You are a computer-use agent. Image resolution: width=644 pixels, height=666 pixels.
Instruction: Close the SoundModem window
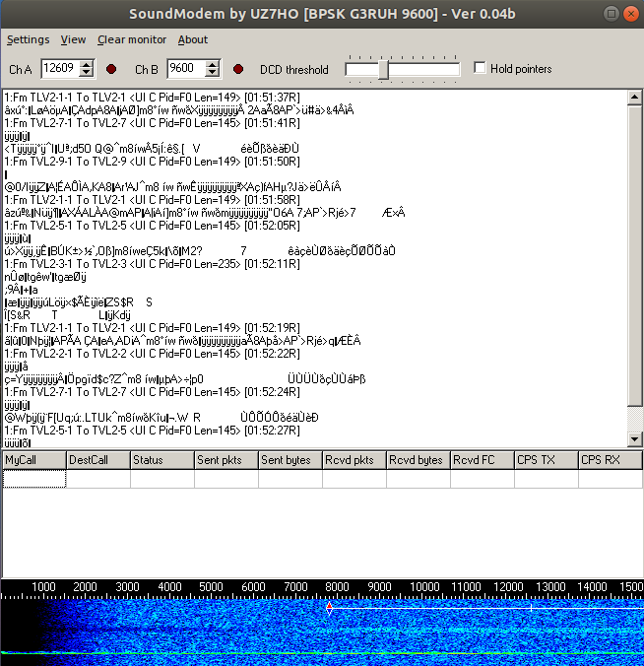[631, 14]
